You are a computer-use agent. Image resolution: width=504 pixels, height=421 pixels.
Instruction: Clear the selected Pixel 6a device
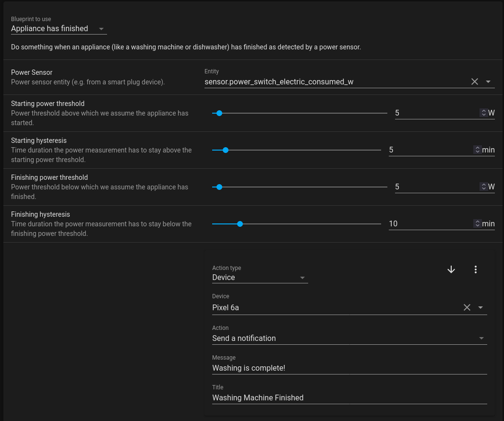pos(467,307)
